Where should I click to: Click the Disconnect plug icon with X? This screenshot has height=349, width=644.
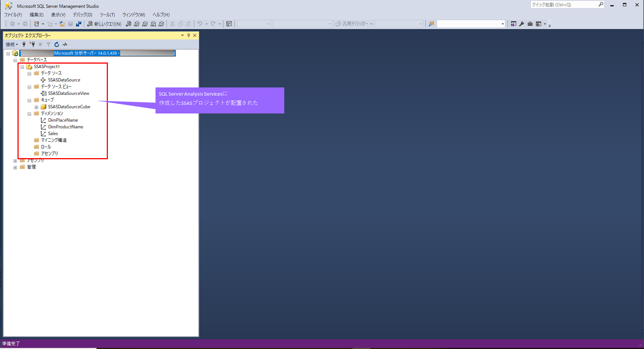pos(32,44)
